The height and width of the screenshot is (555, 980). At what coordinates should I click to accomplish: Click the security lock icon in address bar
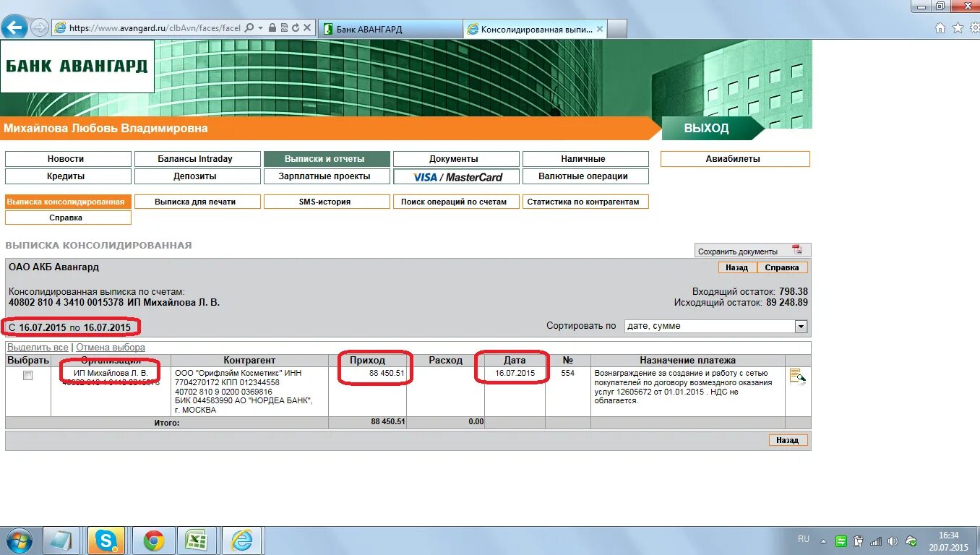(272, 28)
